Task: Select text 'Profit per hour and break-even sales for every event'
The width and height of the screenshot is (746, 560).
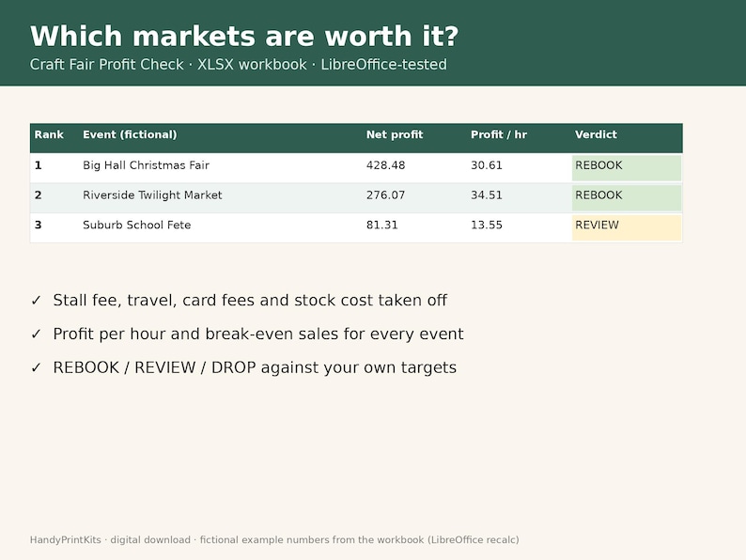Action: pyautogui.click(x=258, y=334)
